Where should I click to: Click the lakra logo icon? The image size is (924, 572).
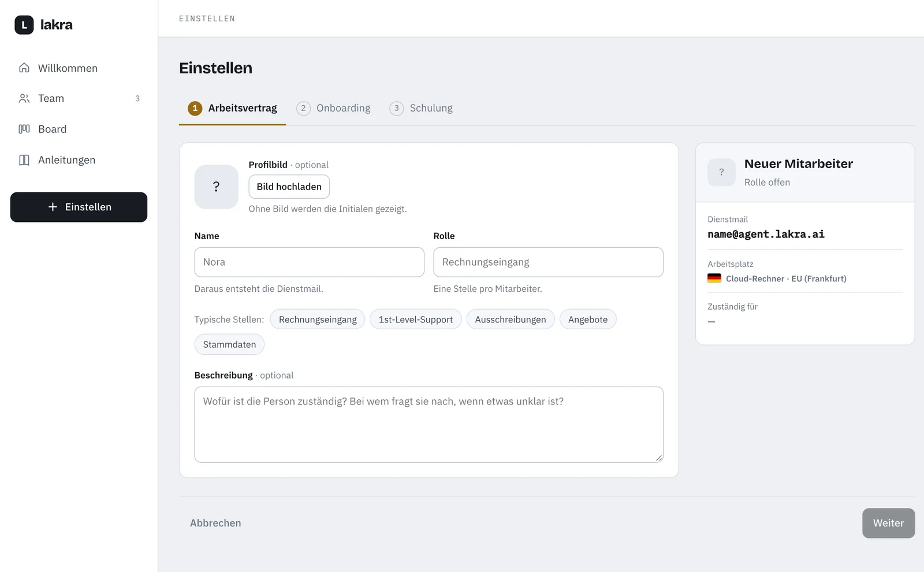24,25
